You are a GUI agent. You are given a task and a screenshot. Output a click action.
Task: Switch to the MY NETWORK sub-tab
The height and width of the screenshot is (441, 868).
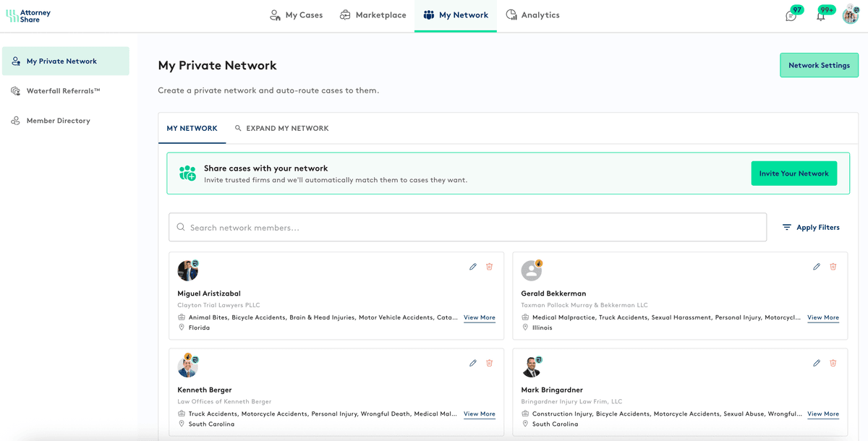(192, 128)
